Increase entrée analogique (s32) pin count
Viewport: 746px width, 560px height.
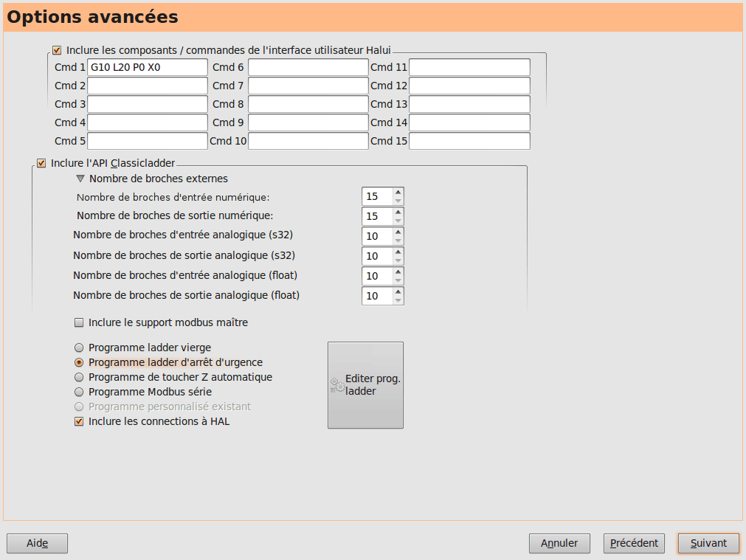[x=398, y=232]
